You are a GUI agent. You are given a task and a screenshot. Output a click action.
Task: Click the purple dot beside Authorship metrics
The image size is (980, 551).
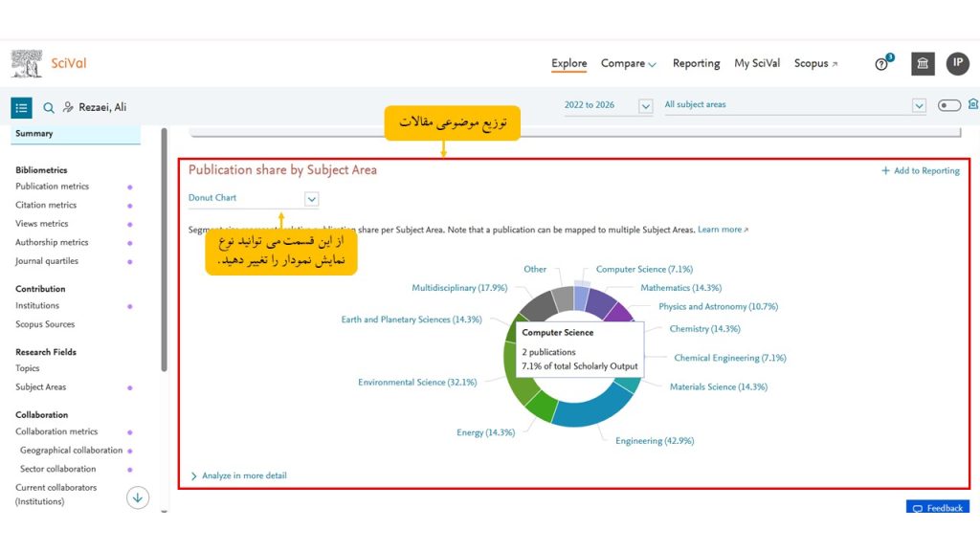130,243
